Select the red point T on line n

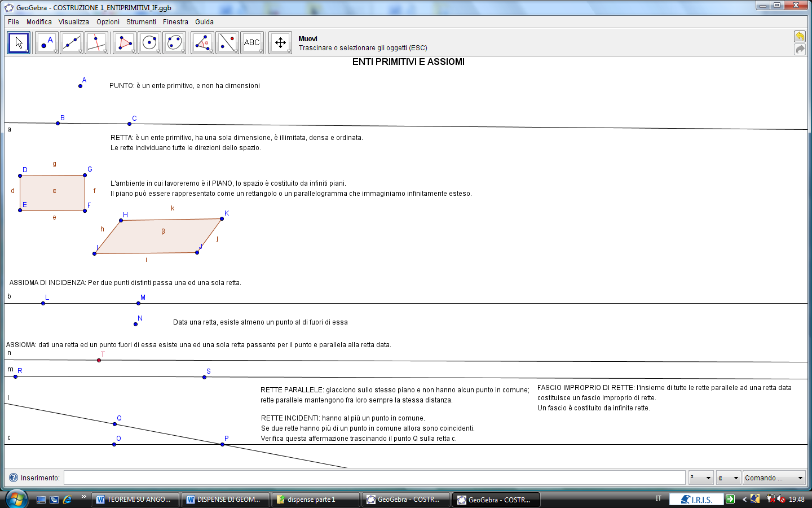click(x=99, y=360)
